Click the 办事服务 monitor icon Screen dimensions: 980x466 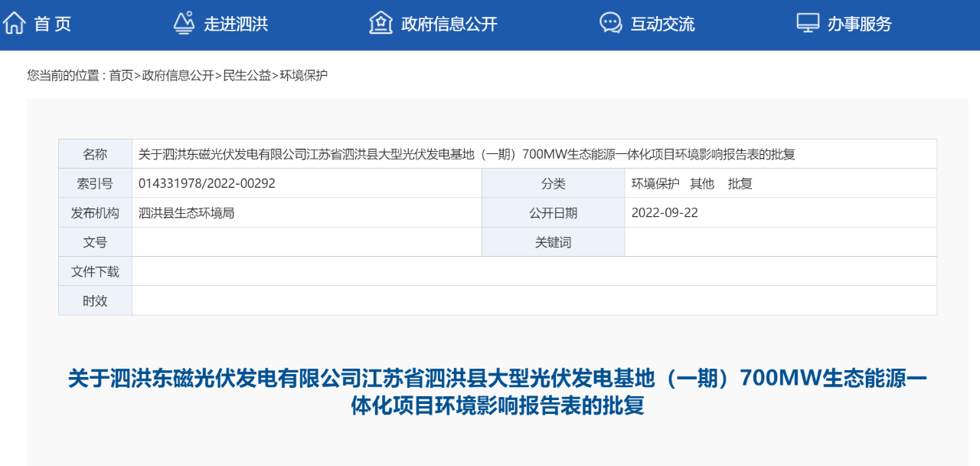[x=808, y=23]
